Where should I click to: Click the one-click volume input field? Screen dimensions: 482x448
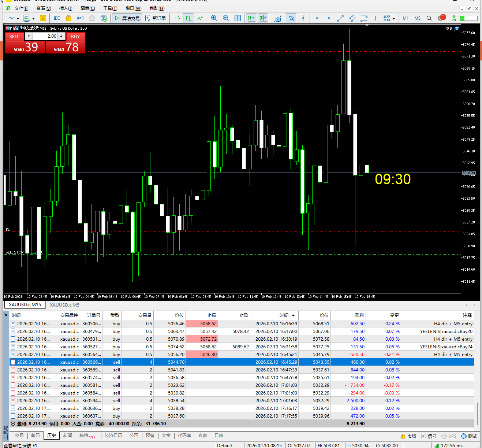(45, 36)
